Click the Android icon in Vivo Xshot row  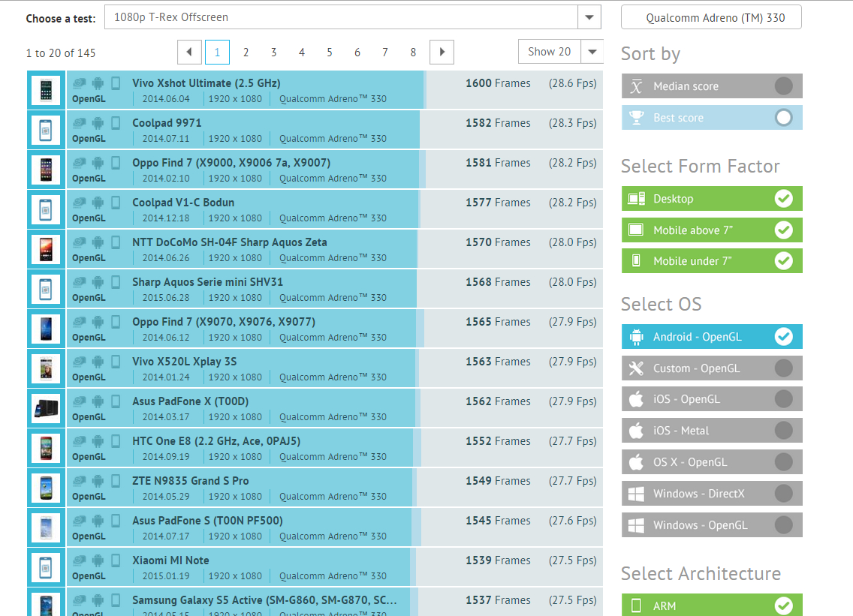point(98,83)
